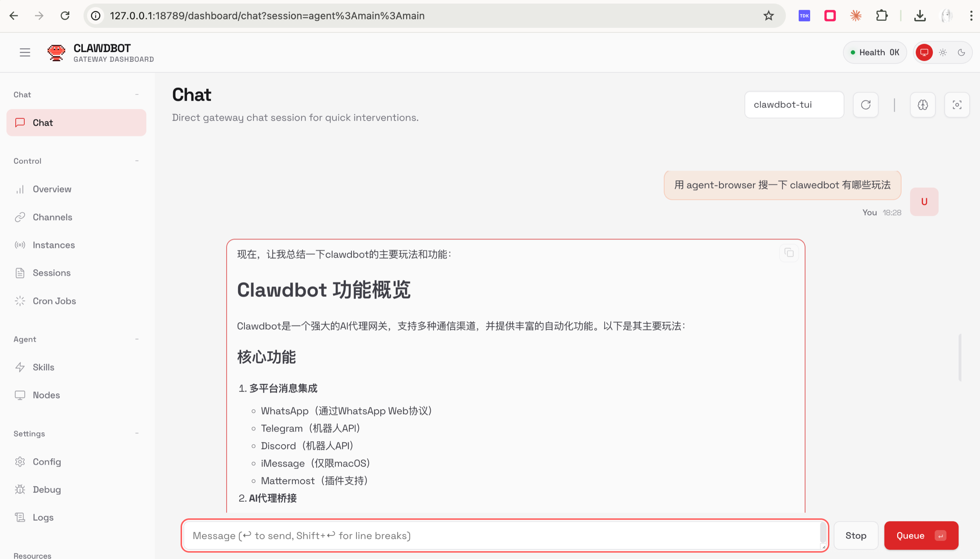
Task: Copy the assistant message with copy icon
Action: click(789, 252)
